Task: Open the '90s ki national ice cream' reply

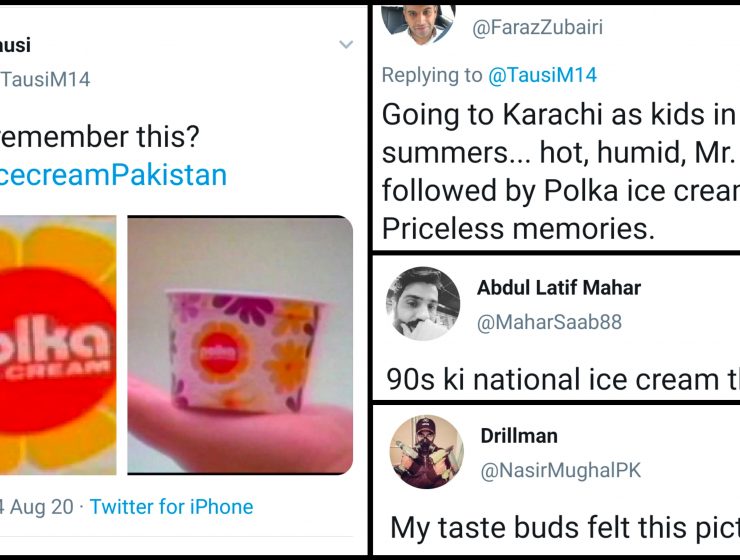Action: click(563, 379)
